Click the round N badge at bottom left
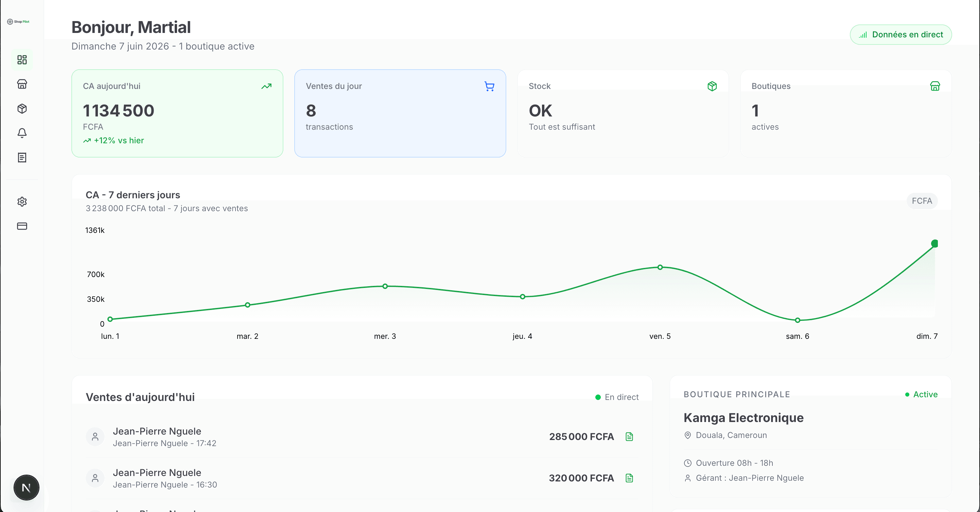980x512 pixels. point(26,488)
